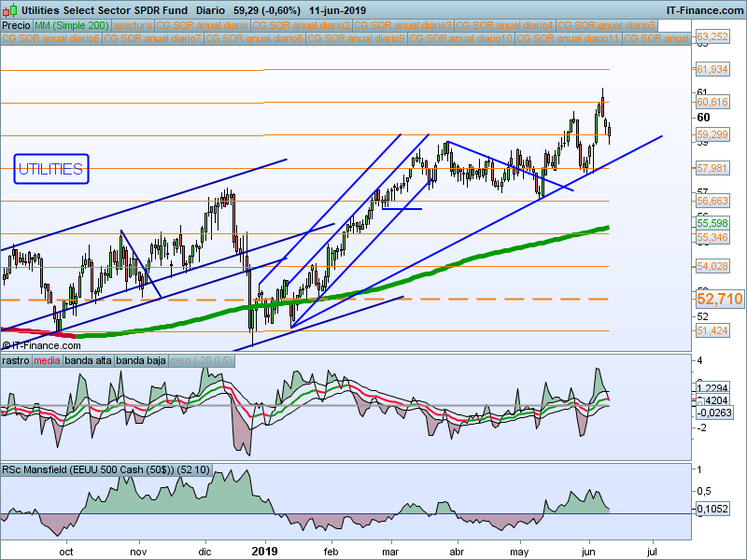This screenshot has height=560, width=747.
Task: Select the cero ( 20 0.5) label
Action: tap(201, 360)
